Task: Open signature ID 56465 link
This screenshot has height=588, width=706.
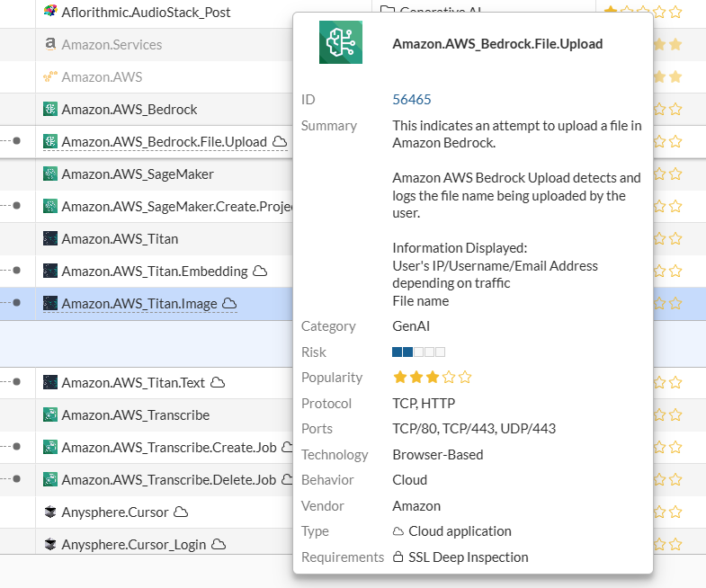Action: pos(412,100)
